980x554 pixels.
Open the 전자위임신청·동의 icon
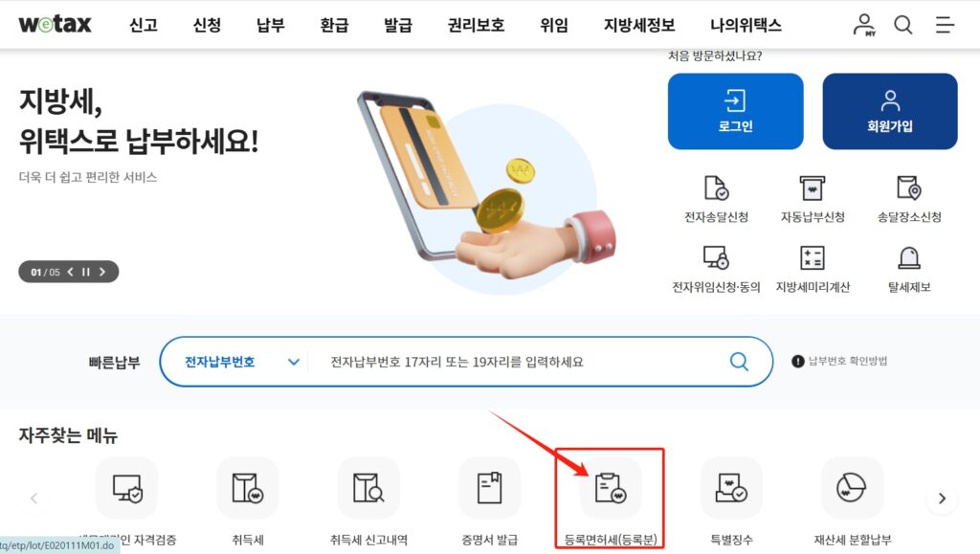pos(716,257)
